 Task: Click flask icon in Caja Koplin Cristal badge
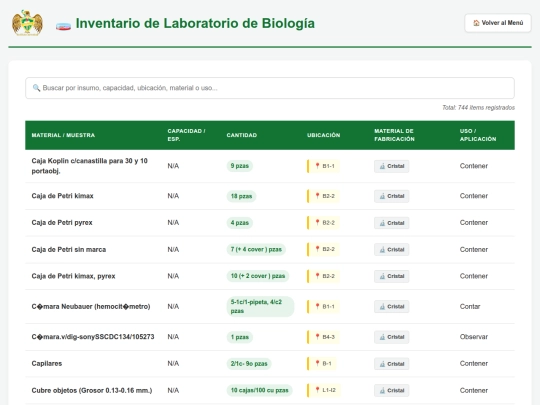tap(382, 166)
